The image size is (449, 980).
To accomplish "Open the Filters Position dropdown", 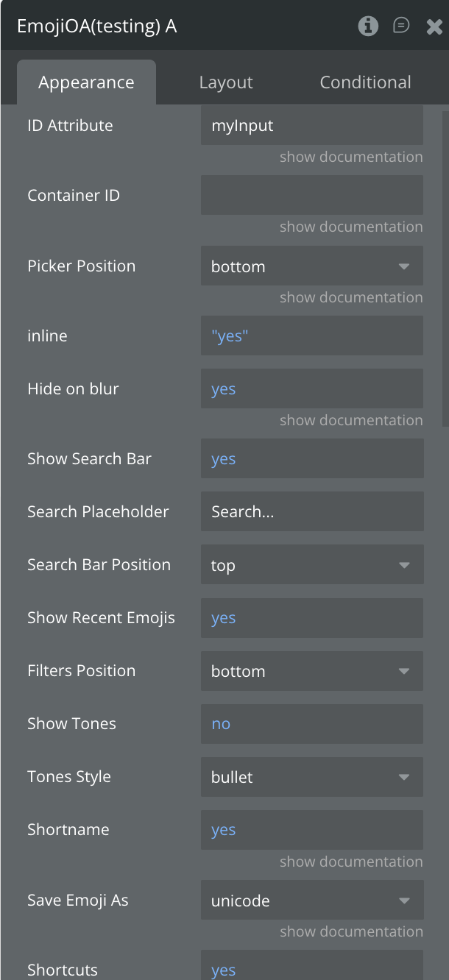I will point(311,671).
